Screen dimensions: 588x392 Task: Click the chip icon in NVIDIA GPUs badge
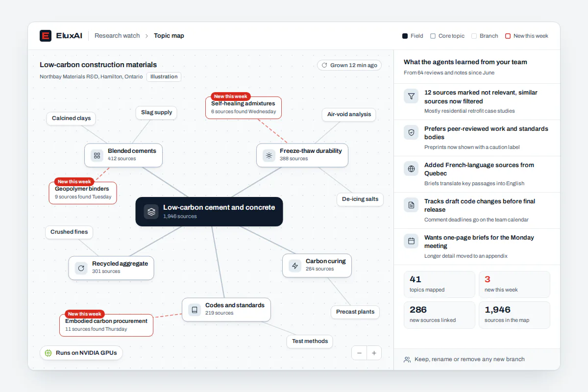pos(48,353)
